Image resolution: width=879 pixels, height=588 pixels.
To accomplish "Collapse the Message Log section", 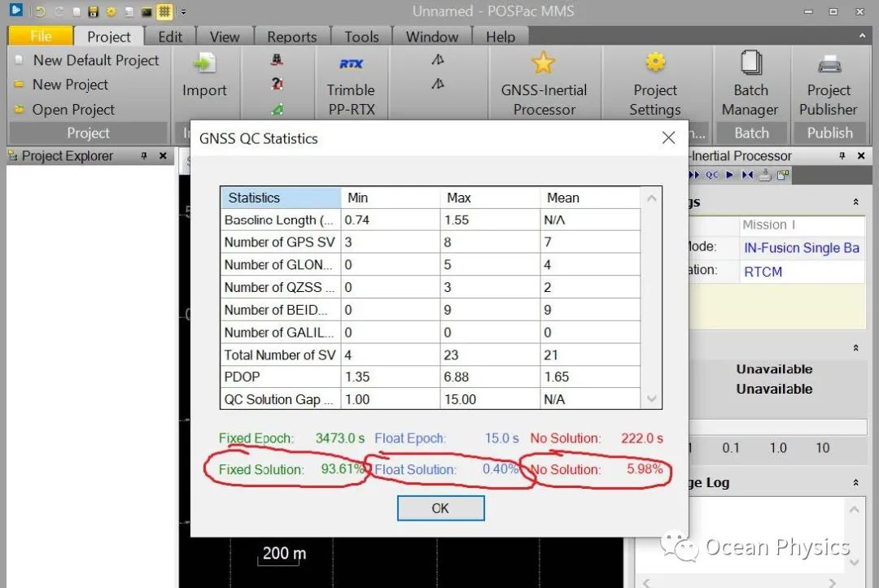I will pyautogui.click(x=855, y=483).
